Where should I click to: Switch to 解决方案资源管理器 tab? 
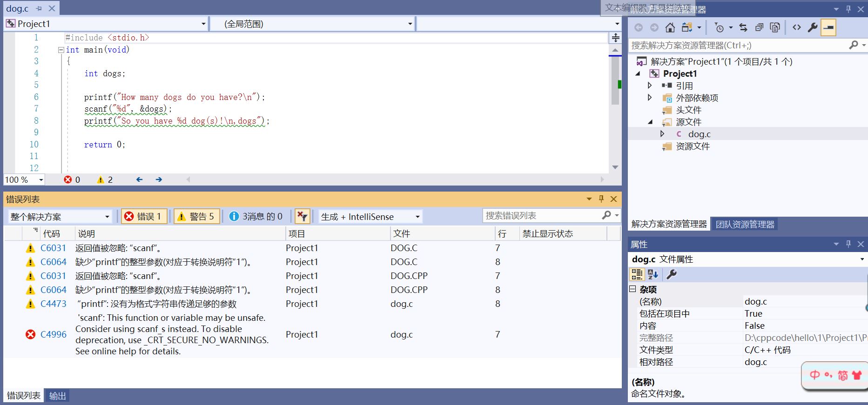click(669, 224)
